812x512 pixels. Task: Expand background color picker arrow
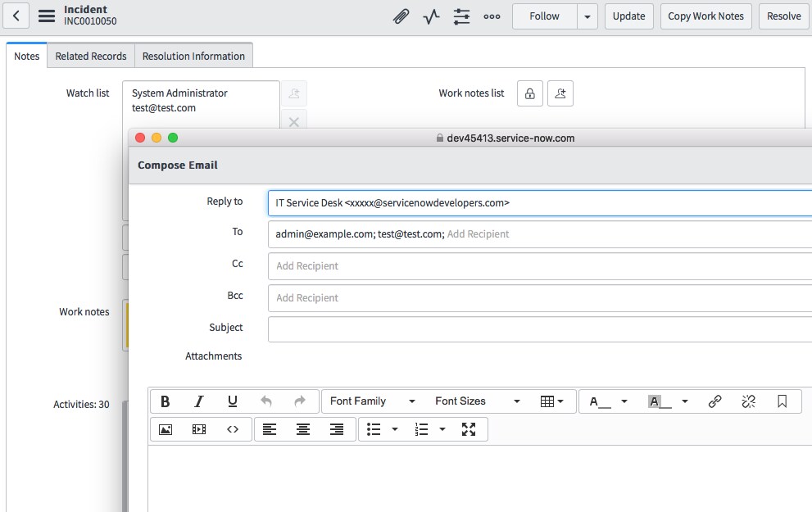[x=685, y=401]
